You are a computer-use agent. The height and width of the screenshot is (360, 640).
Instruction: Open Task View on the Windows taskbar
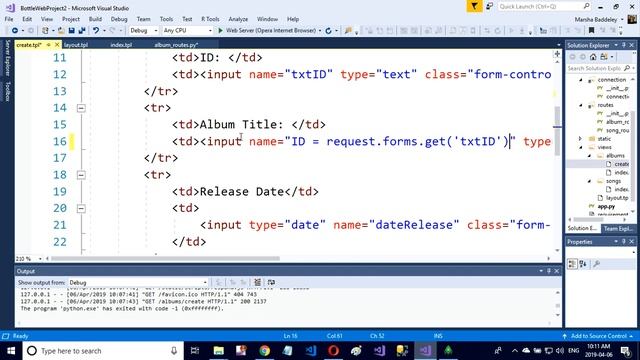tap(195, 351)
